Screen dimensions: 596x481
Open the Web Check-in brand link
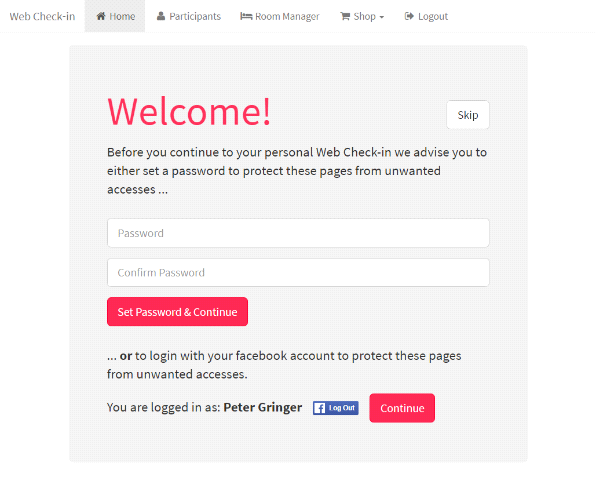42,16
